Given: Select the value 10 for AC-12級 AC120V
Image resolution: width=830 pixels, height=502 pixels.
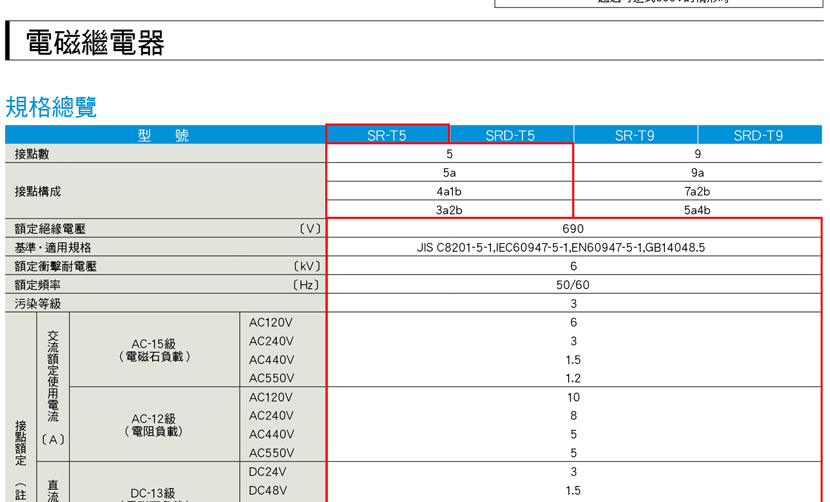Looking at the screenshot, I should pyautogui.click(x=573, y=397).
